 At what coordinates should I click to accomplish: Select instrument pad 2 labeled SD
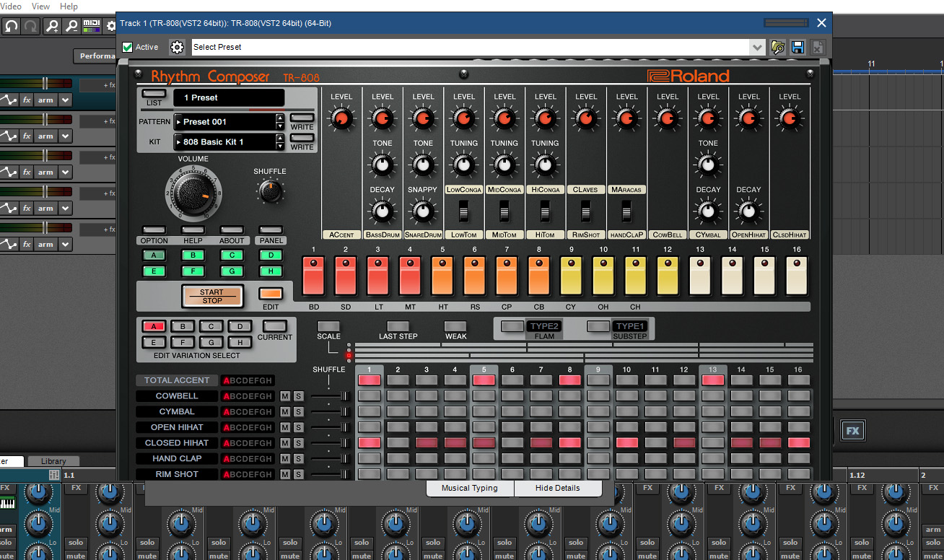point(346,276)
